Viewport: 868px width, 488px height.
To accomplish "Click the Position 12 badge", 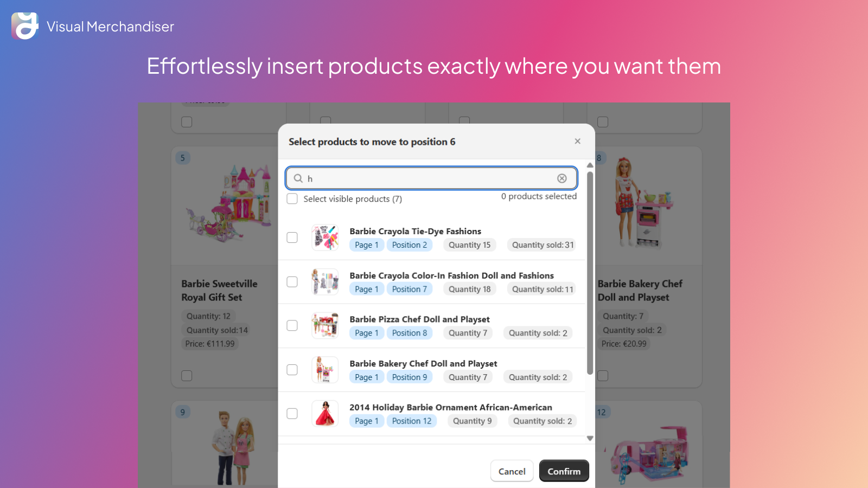I will 412,421.
